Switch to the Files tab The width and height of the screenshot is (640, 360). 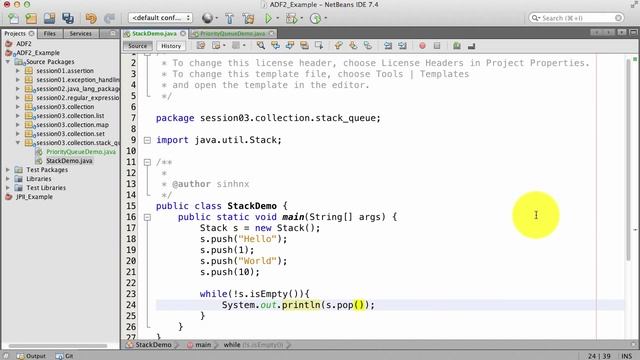49,33
